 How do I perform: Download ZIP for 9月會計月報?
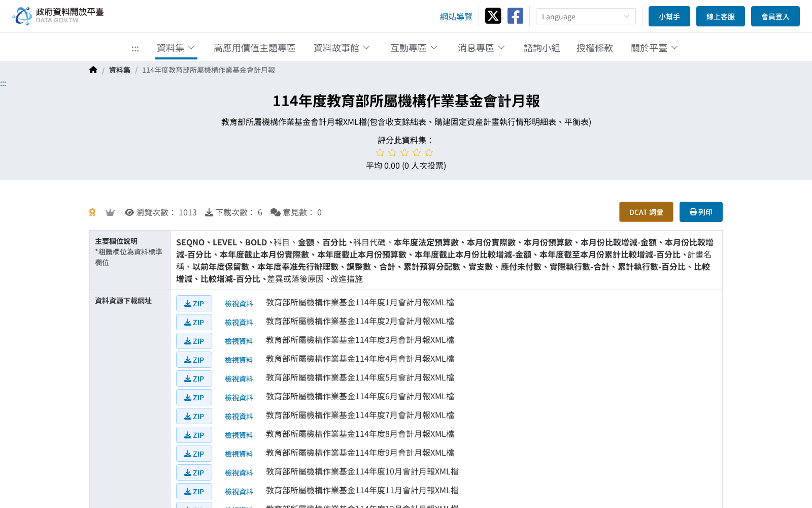(x=194, y=454)
